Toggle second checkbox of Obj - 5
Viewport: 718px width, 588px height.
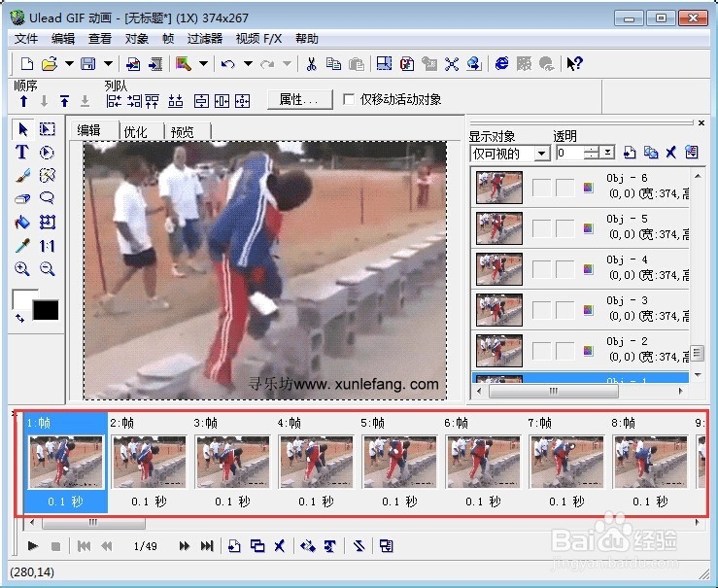pyautogui.click(x=565, y=228)
